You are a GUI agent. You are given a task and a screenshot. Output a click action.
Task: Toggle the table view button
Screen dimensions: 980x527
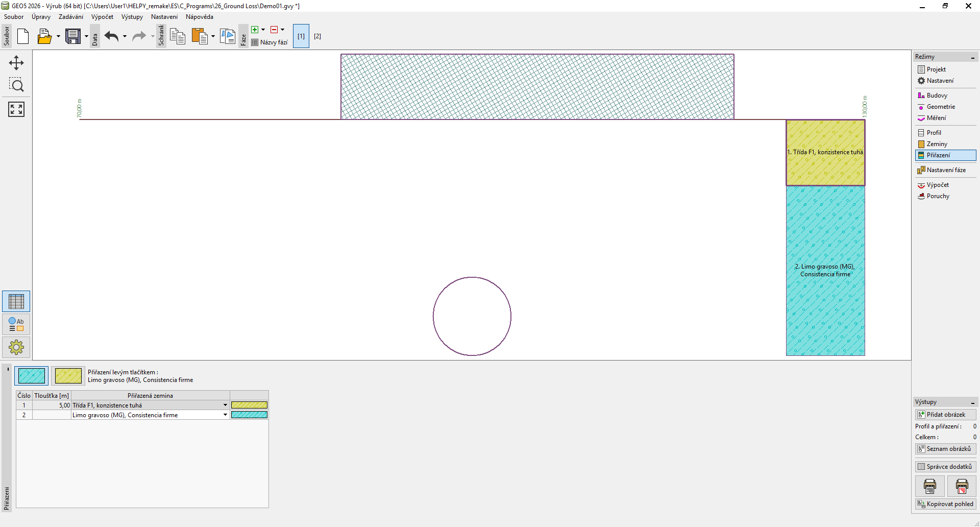tap(16, 301)
